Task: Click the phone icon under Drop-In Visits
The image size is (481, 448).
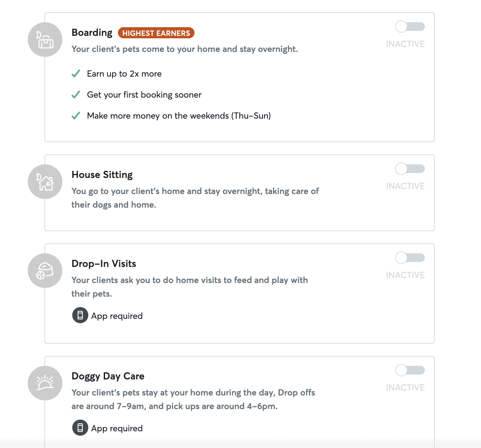Action: point(80,315)
